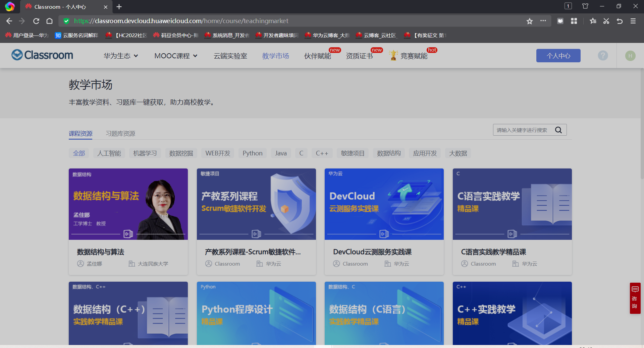Open the red 咨询 consultation widget
Screen dimensions: 644x348
click(x=635, y=298)
